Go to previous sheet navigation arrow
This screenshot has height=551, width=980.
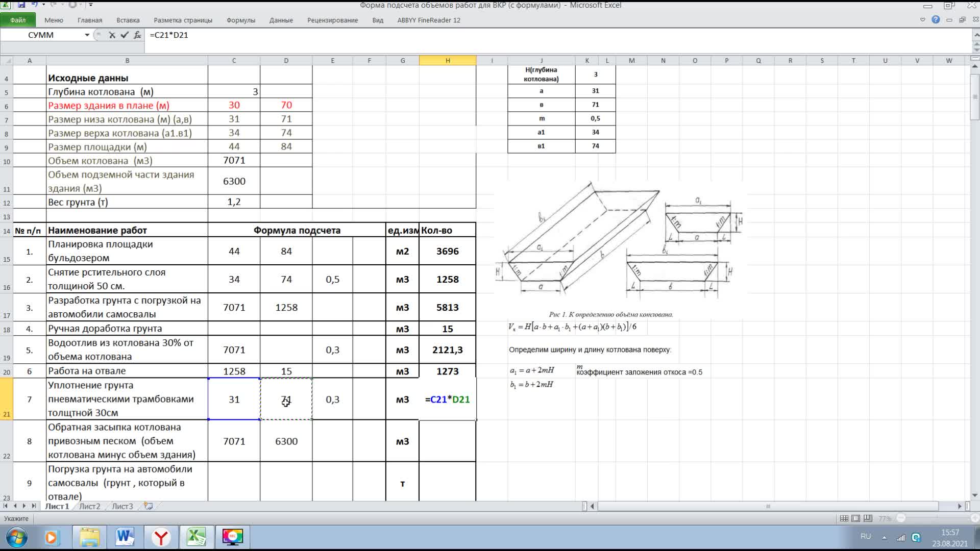tap(15, 506)
